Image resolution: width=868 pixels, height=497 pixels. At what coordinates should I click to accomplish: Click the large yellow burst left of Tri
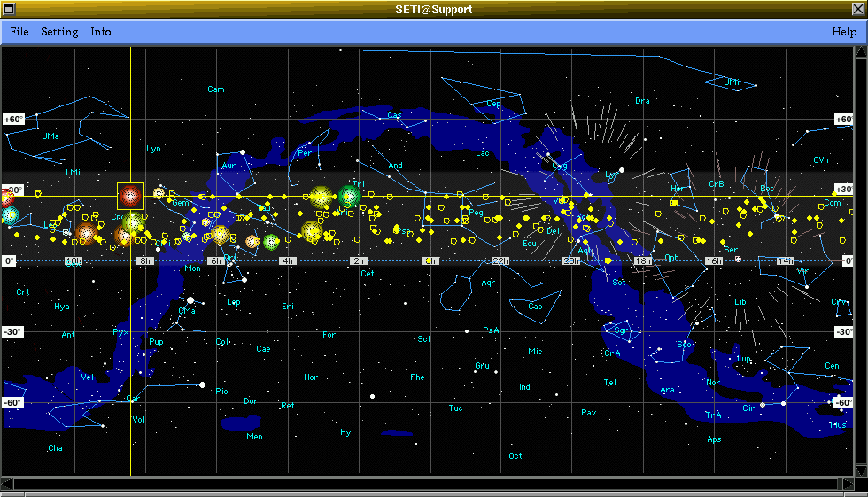point(321,197)
